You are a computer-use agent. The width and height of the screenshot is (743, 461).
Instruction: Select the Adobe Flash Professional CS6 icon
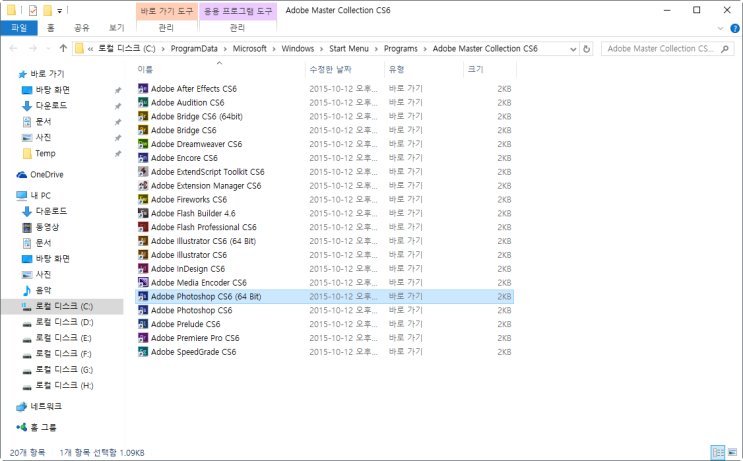point(143,227)
